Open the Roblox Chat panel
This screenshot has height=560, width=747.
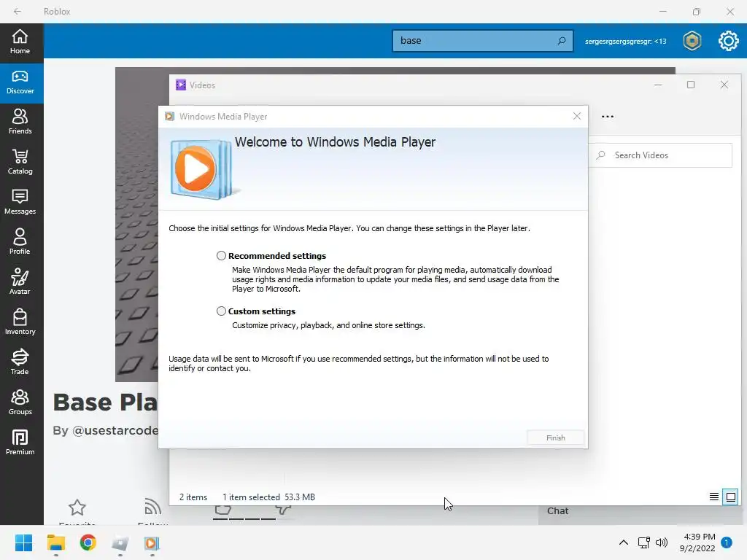558,510
